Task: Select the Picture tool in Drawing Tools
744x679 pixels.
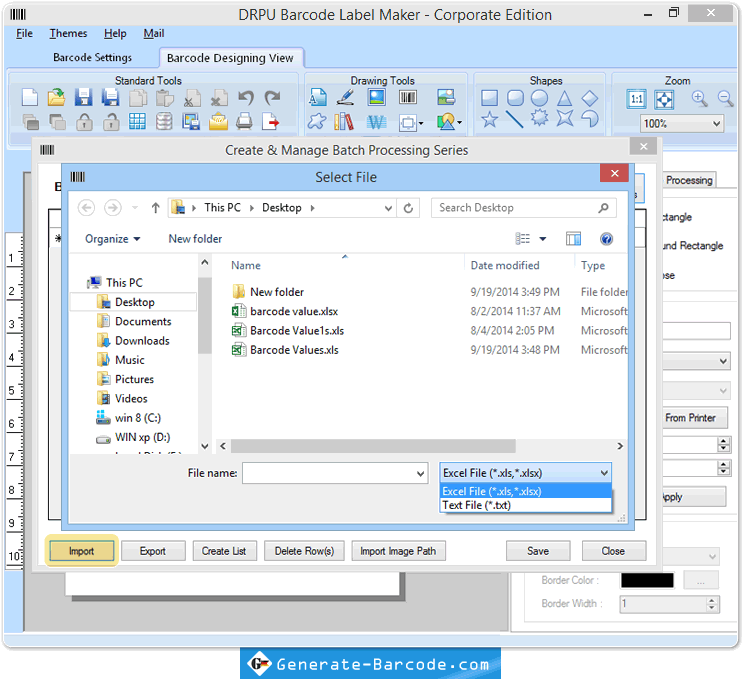Action: pos(377,97)
